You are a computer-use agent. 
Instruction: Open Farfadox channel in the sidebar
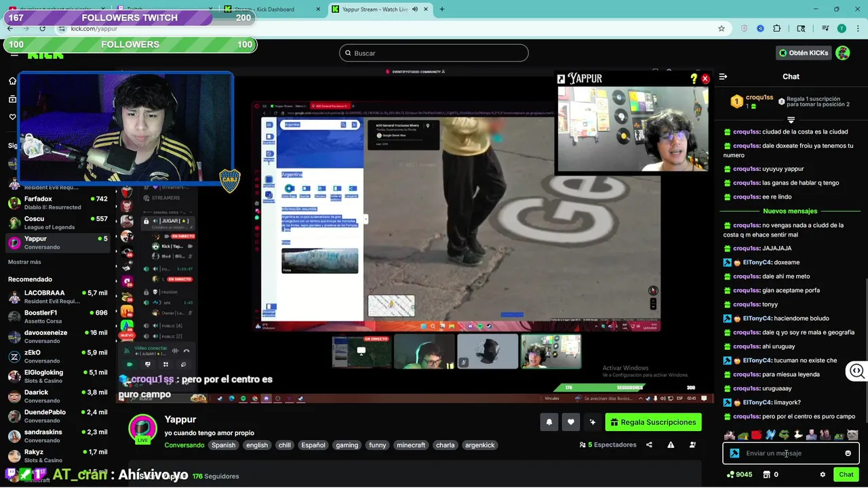point(58,203)
